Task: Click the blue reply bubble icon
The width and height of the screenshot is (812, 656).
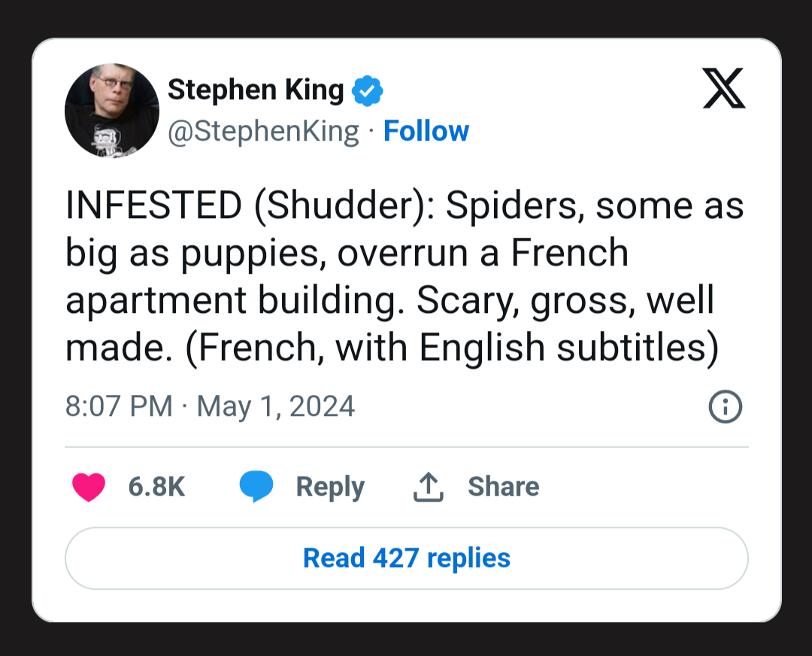Action: coord(256,487)
